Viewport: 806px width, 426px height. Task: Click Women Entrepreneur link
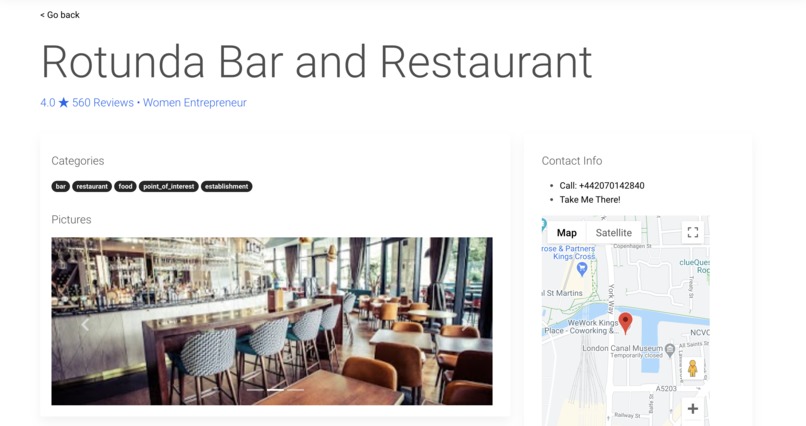pos(195,103)
